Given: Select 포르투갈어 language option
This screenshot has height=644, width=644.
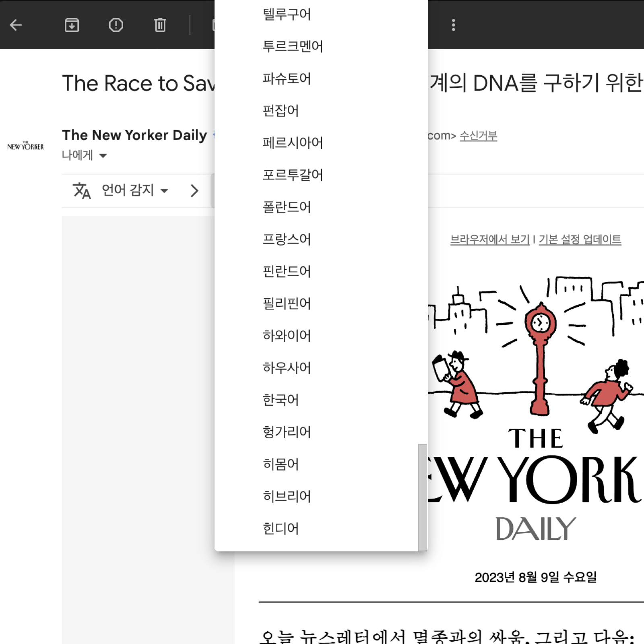Looking at the screenshot, I should pos(293,175).
